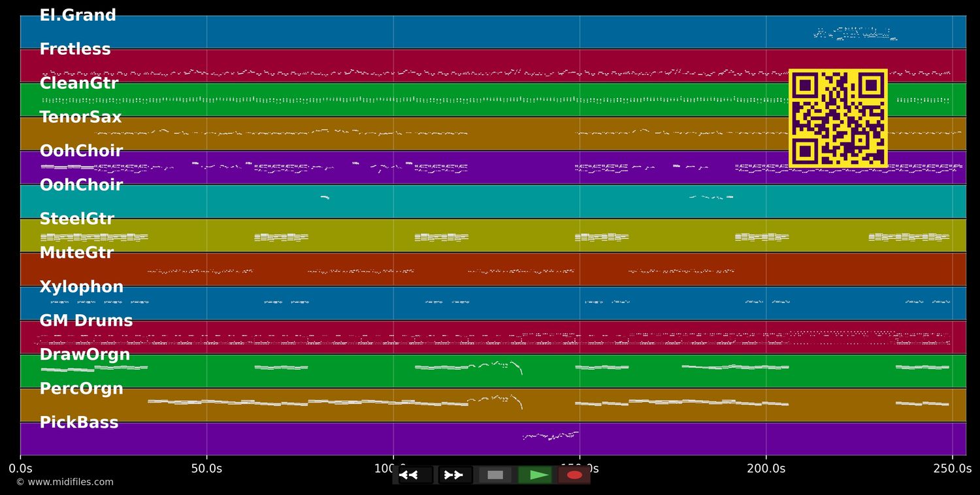The height and width of the screenshot is (495, 980).
Task: Start playback with the green play button
Action: [x=535, y=475]
